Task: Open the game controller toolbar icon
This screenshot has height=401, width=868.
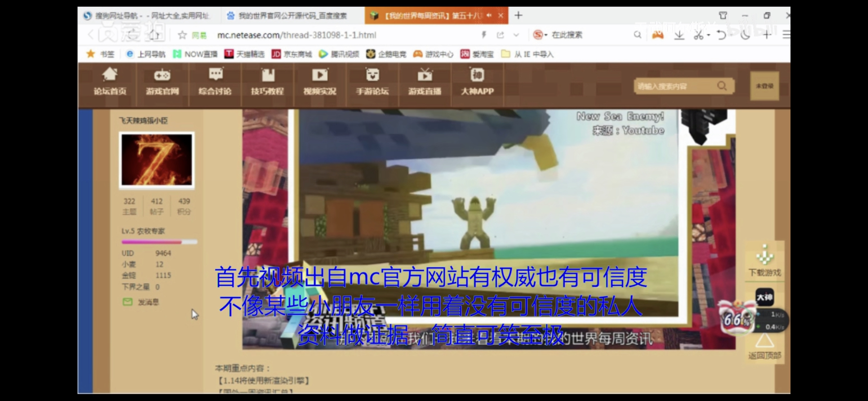Action: coord(658,35)
